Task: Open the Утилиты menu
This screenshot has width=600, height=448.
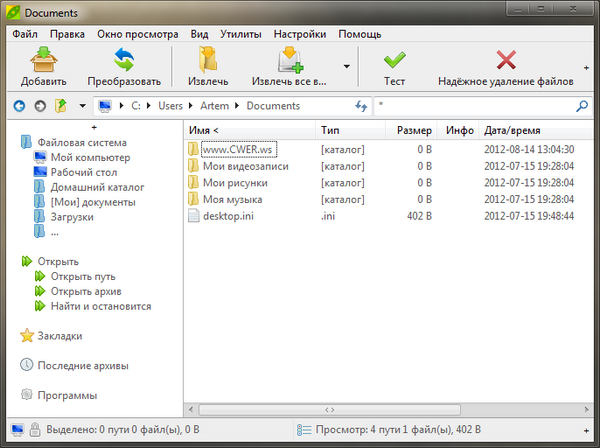Action: 243,33
